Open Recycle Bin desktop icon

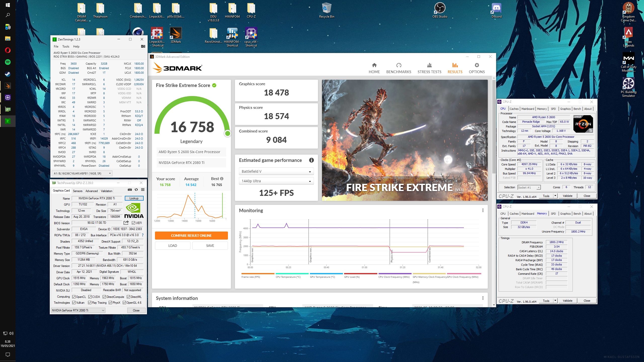[327, 11]
